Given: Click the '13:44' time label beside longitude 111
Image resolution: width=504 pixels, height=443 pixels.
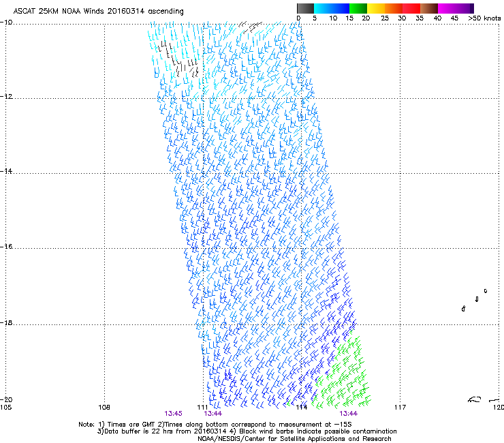Looking at the screenshot, I should (212, 414).
